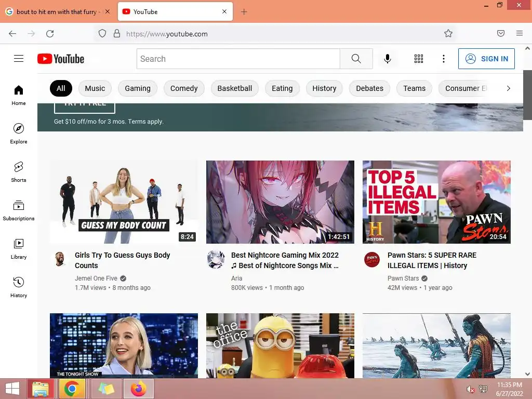Viewport: 532px width, 399px height.
Task: Reload the current page
Action: pos(50,34)
